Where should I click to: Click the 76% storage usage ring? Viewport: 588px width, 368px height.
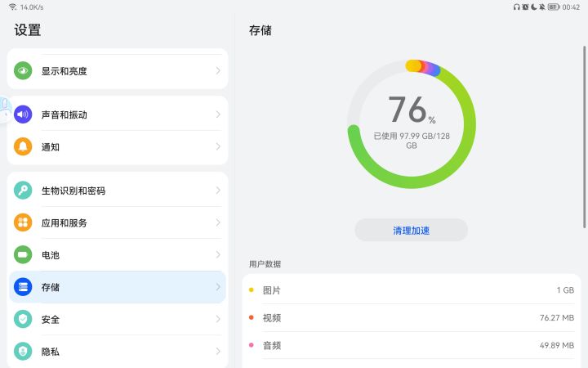coord(411,124)
